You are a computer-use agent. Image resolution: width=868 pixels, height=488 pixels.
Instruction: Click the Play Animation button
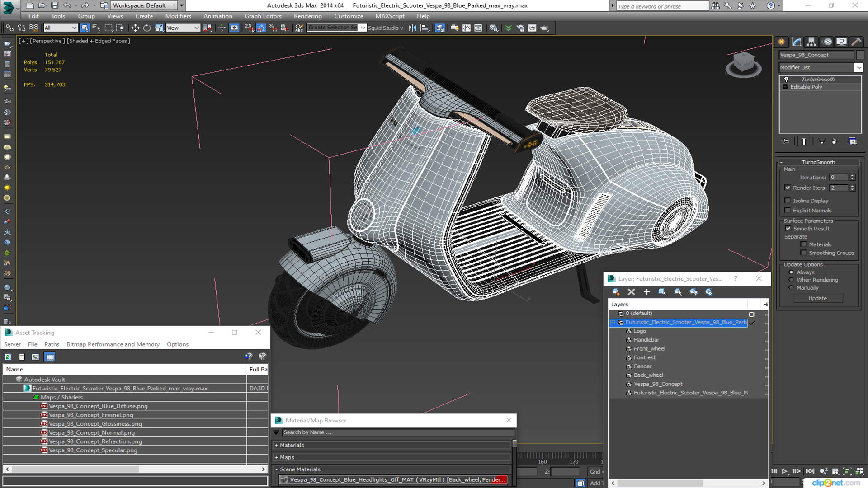pos(785,471)
